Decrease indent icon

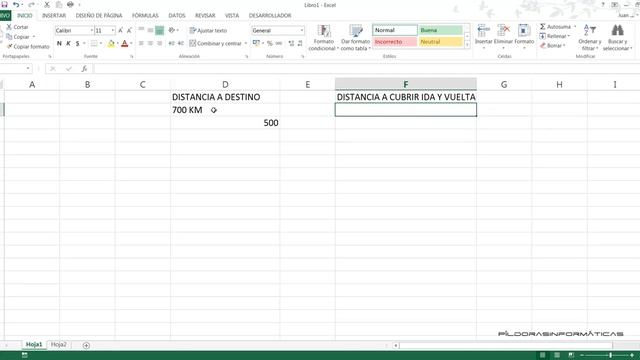point(171,43)
